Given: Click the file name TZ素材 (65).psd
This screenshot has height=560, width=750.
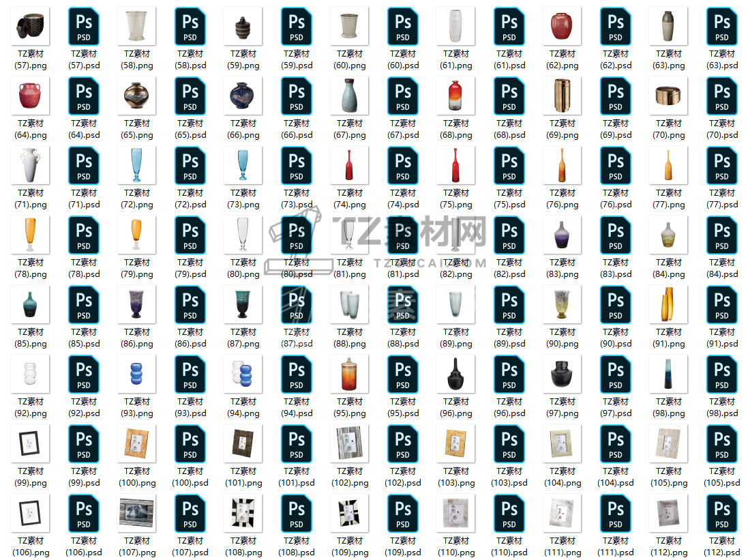Looking at the screenshot, I should 190,129.
